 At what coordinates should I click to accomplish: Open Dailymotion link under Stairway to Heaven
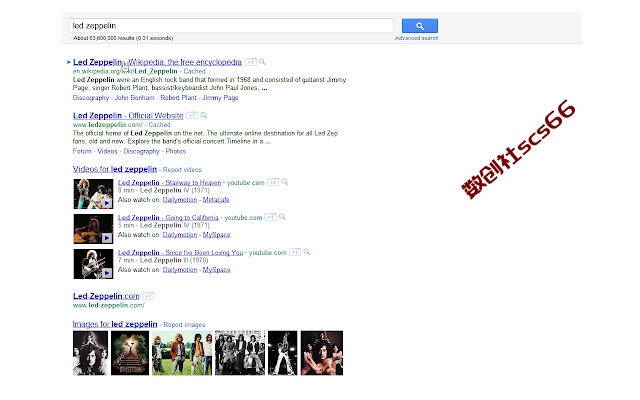coord(180,200)
